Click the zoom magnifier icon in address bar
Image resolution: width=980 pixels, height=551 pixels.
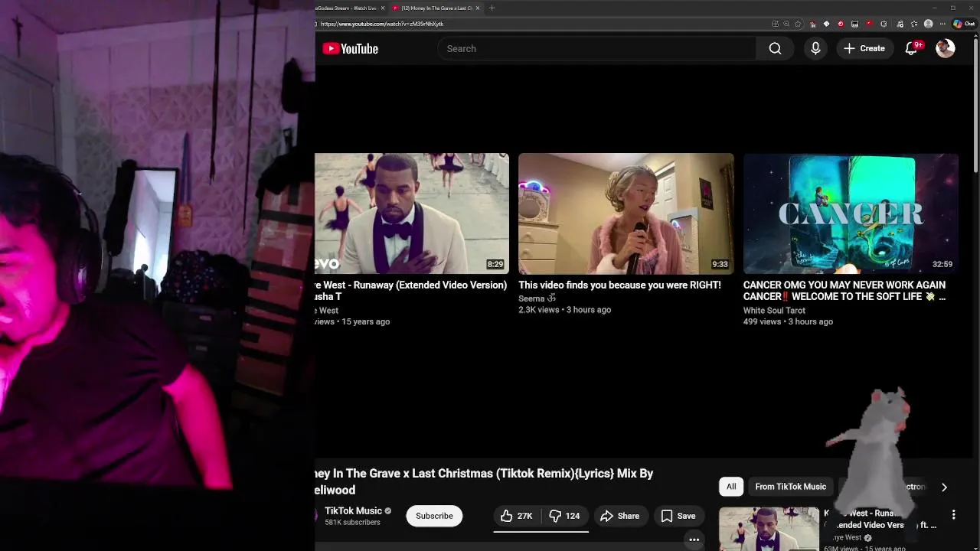click(x=786, y=24)
